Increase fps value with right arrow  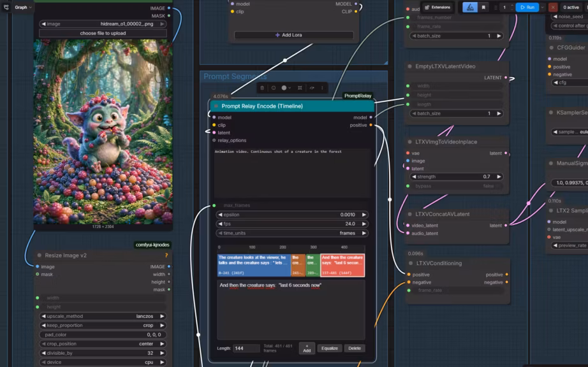coord(364,224)
